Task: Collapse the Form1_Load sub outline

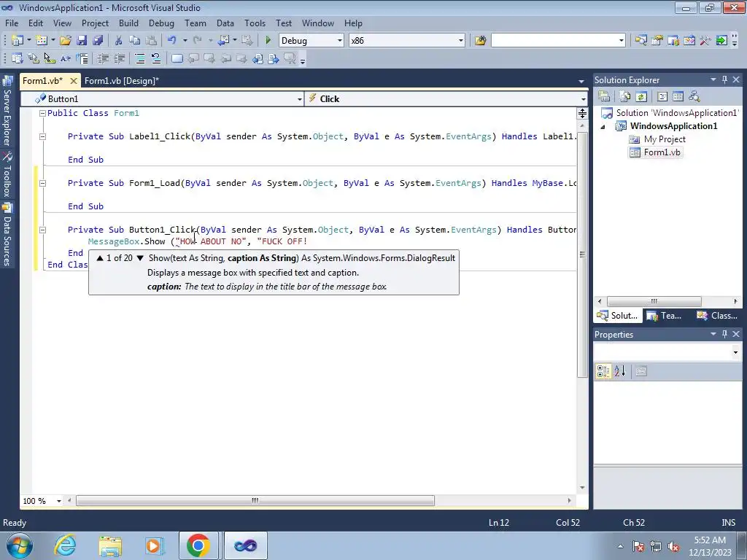Action: (x=42, y=183)
